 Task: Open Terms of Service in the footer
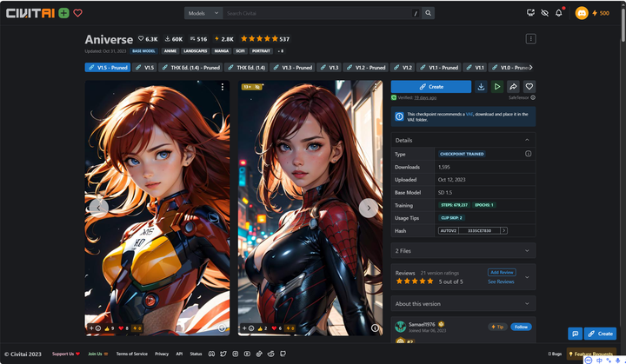coord(132,354)
